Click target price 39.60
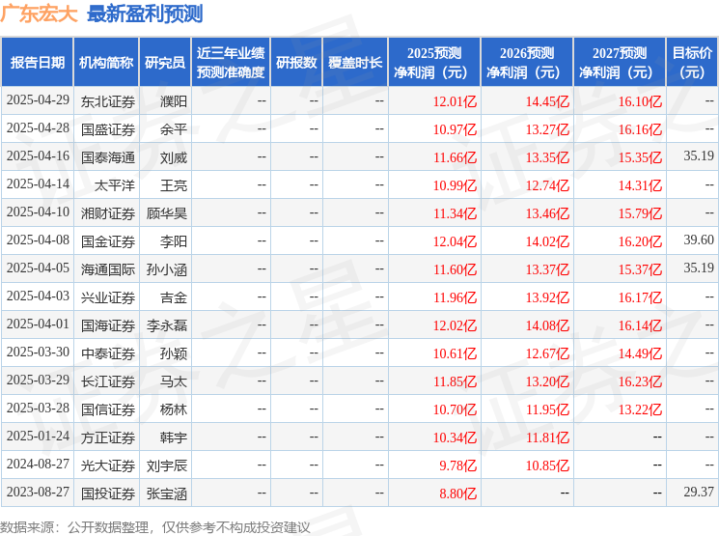This screenshot has width=719, height=536. pyautogui.click(x=698, y=240)
